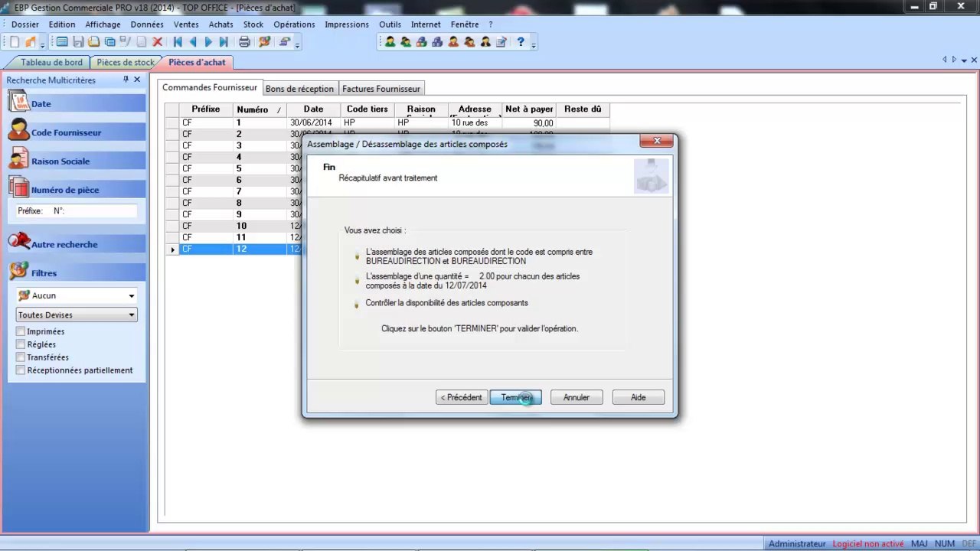This screenshot has height=551, width=980.
Task: Switch to the Bons de réception tab
Action: [x=299, y=89]
